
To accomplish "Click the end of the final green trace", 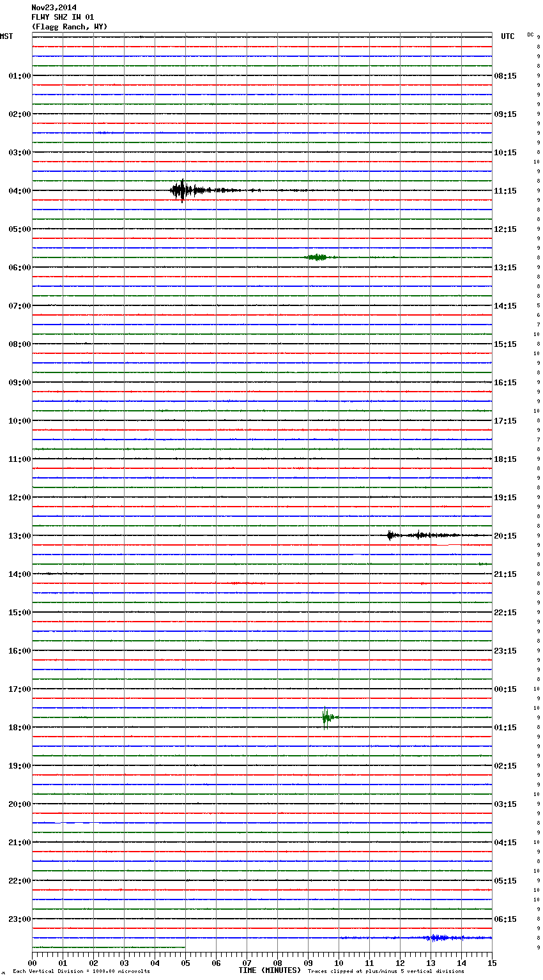I will (x=185, y=947).
